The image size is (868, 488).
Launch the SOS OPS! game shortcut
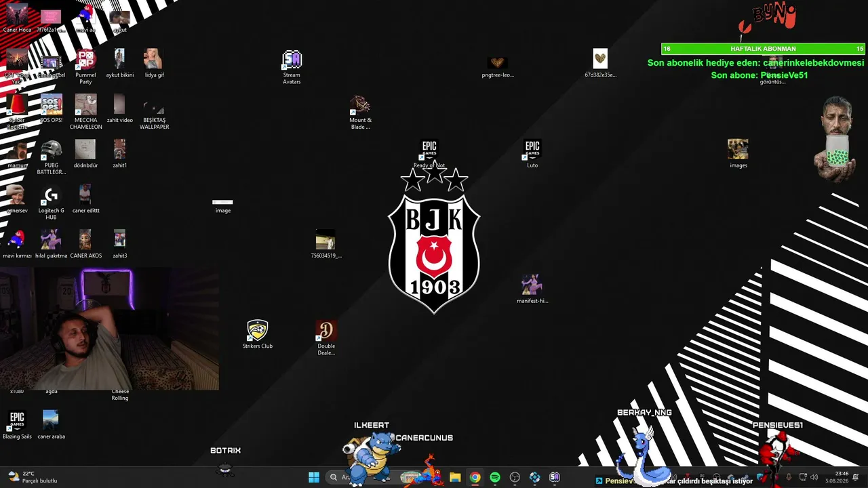51,109
